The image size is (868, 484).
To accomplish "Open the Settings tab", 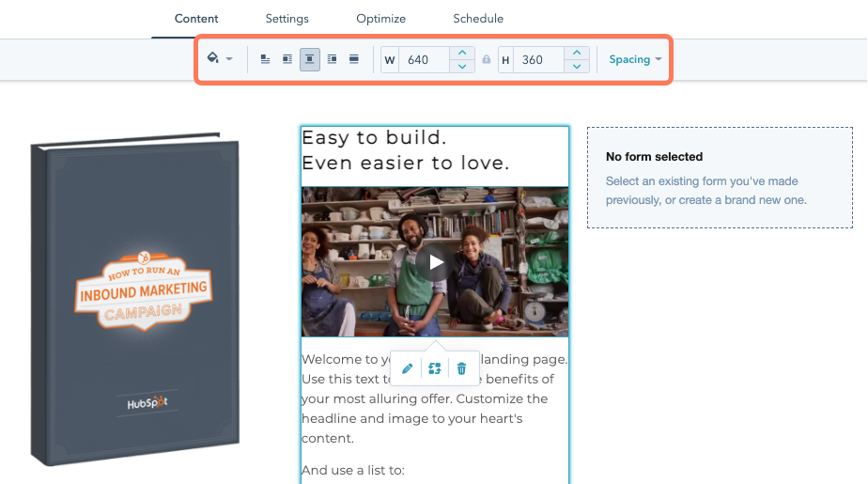I will point(287,19).
